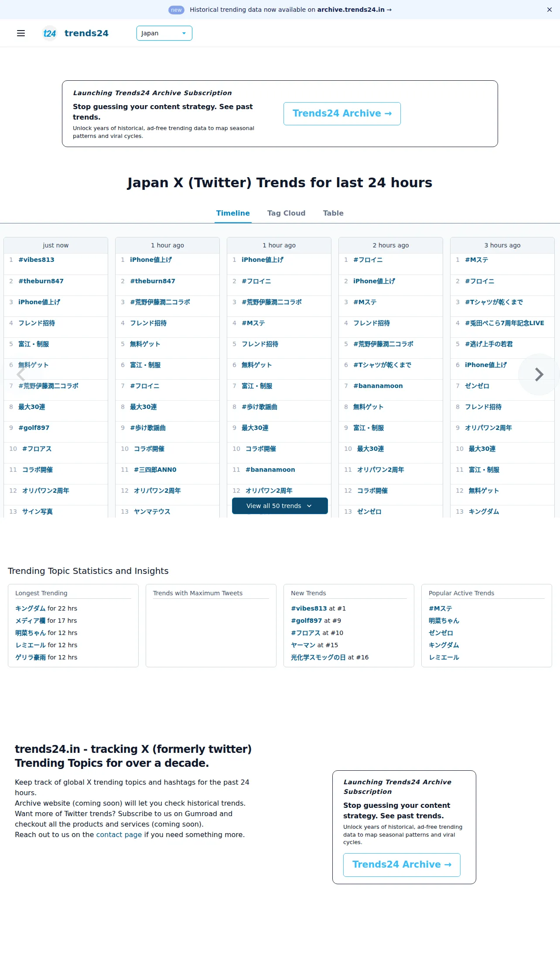
Task: Click the Popular Active Trends heading
Action: [461, 593]
